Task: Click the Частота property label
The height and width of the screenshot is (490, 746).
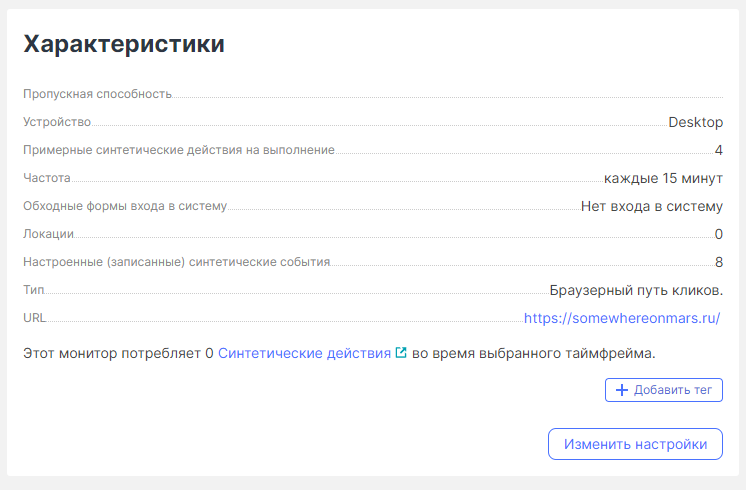Action: click(47, 178)
